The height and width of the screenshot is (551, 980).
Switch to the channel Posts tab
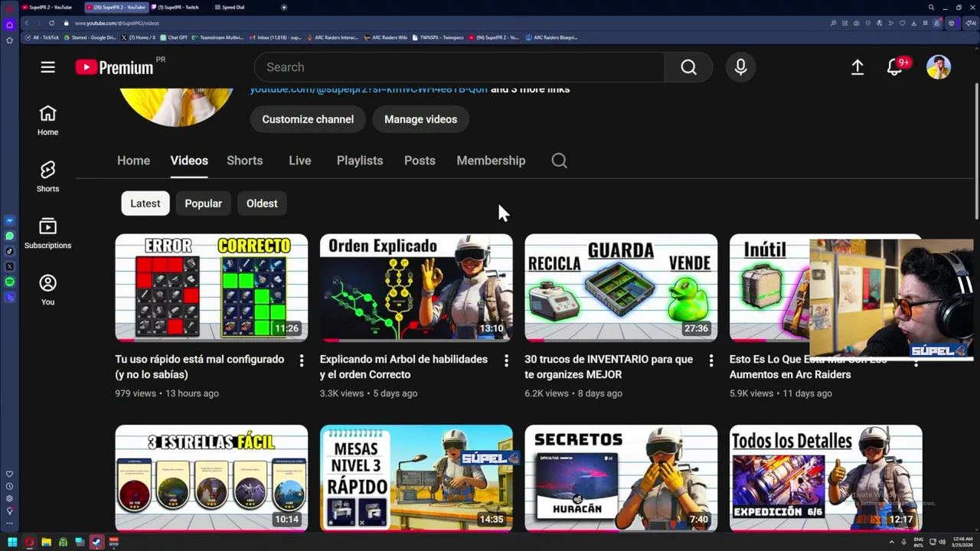[x=420, y=161]
